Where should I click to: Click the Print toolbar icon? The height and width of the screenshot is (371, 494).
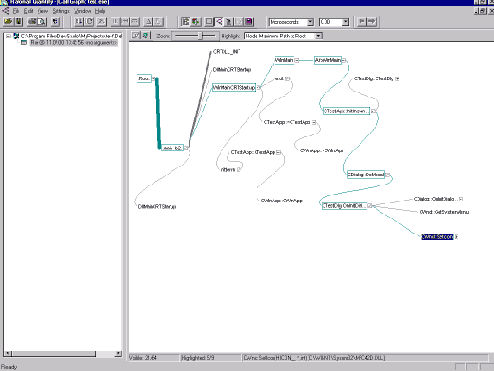tap(32, 22)
